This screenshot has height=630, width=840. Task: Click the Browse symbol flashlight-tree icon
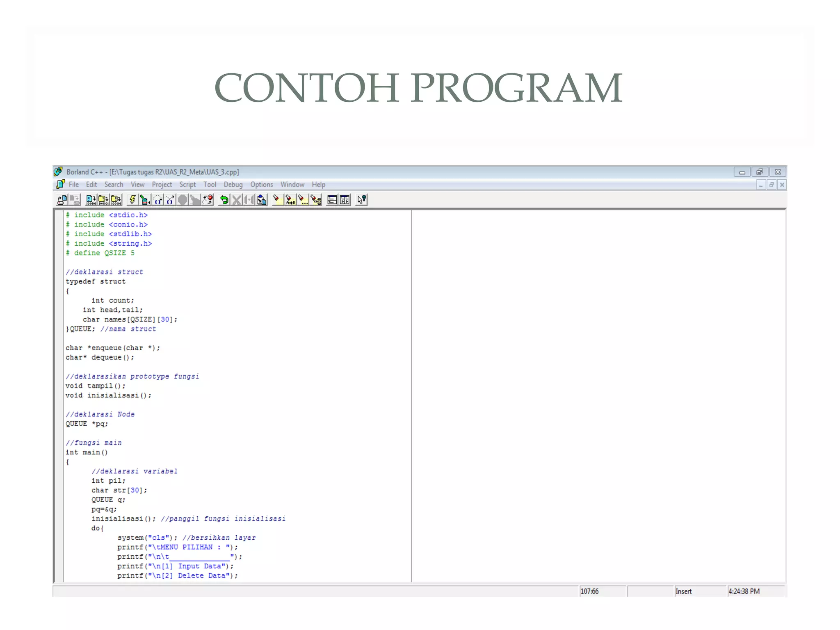pos(316,200)
